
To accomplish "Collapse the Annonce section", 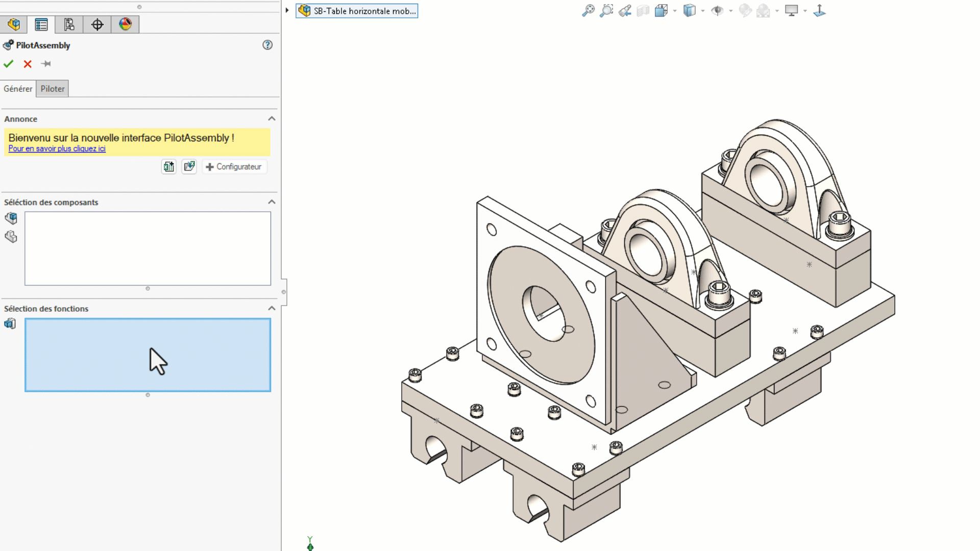I will (x=272, y=119).
